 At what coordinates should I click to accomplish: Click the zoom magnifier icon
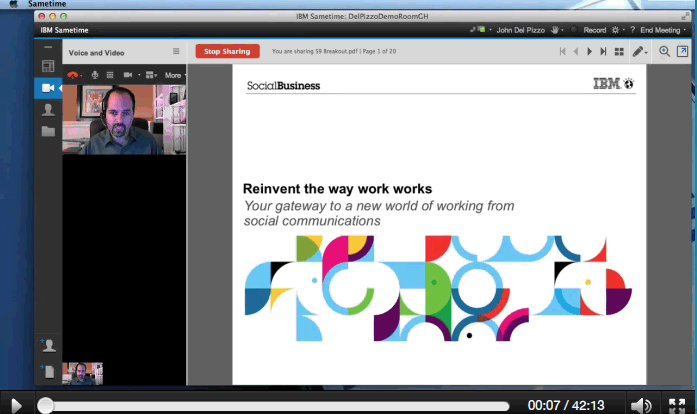click(x=665, y=52)
